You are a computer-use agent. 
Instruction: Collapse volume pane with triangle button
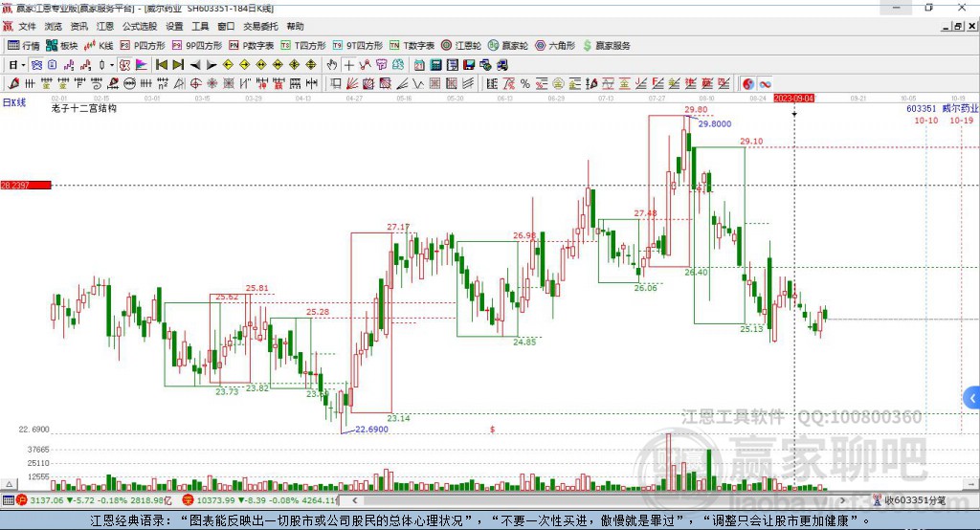click(x=9, y=484)
